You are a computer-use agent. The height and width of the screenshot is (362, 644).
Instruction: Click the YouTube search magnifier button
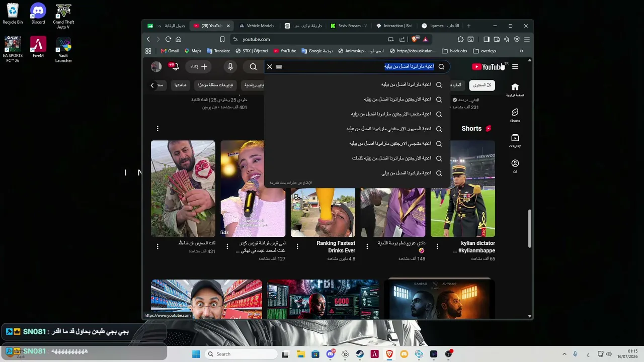(441, 66)
